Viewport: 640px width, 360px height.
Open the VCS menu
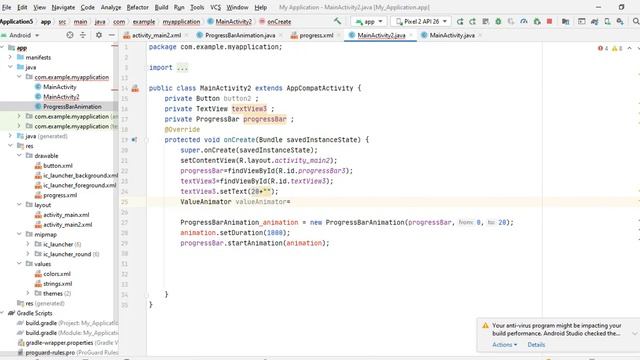216,7
